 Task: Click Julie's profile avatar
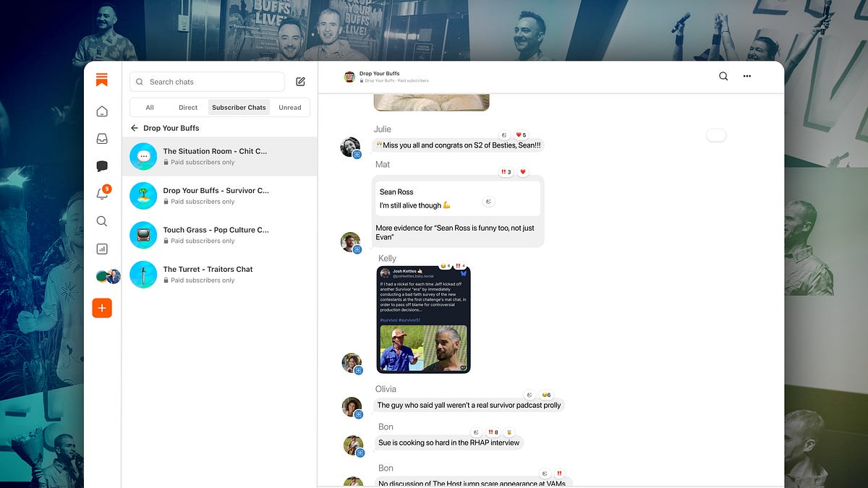click(x=351, y=147)
